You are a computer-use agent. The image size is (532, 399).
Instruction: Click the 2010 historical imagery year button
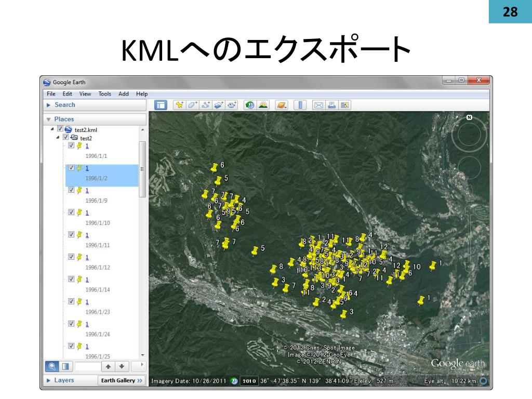(x=249, y=381)
